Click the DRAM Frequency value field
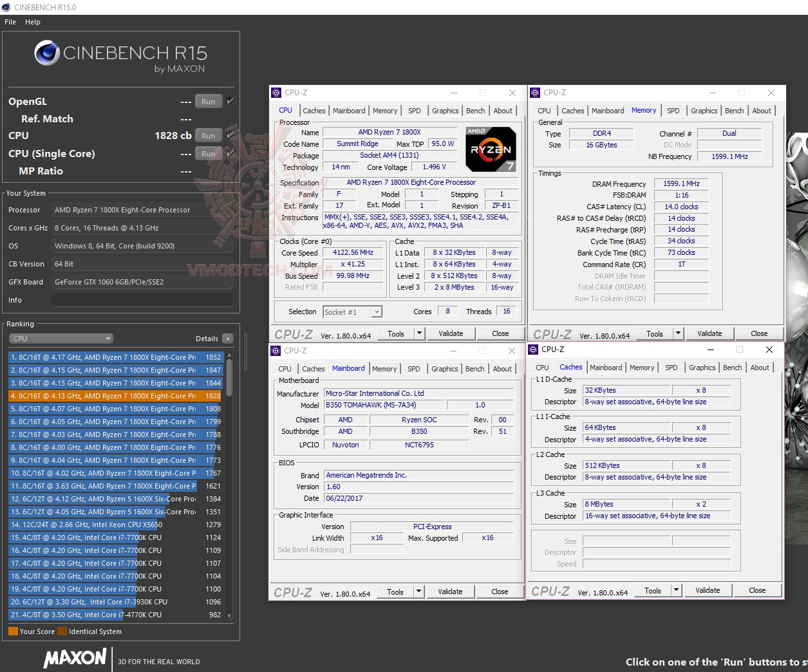Image resolution: width=808 pixels, height=672 pixels. tap(681, 184)
